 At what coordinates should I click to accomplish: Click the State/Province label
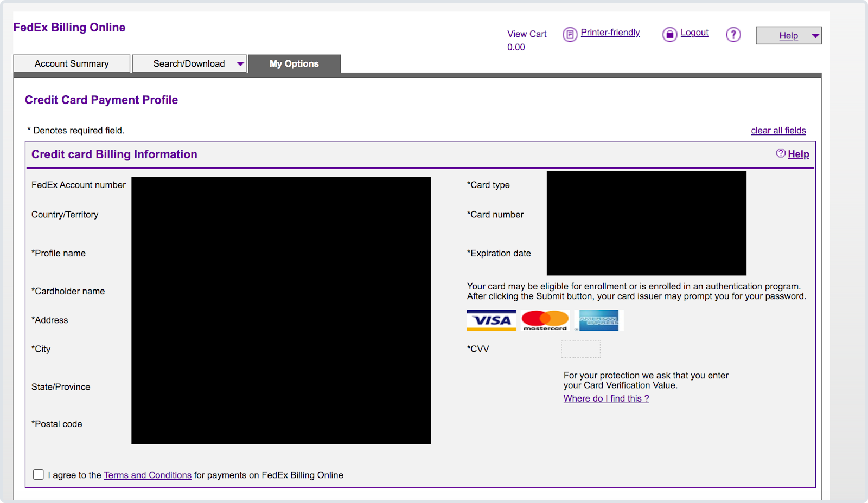coord(61,387)
